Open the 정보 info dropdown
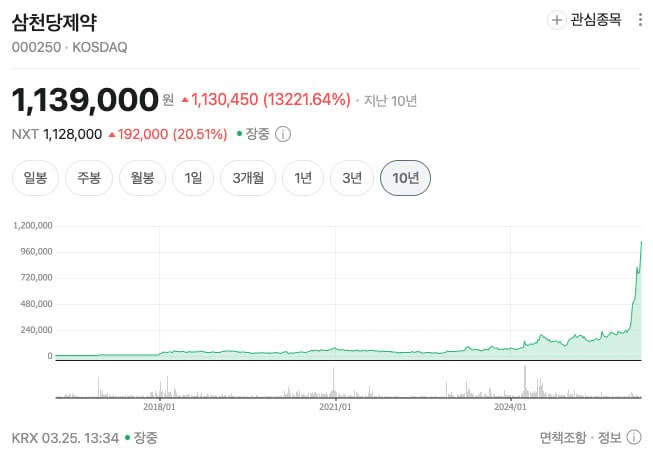 click(x=616, y=437)
